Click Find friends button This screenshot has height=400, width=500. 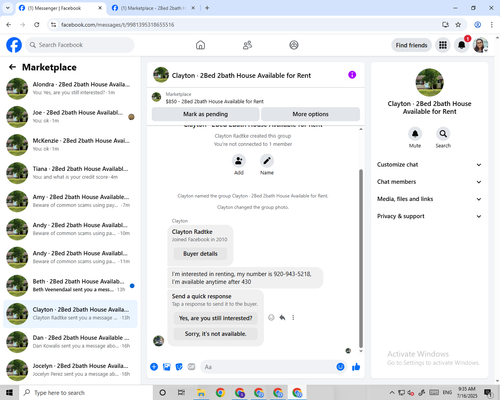pyautogui.click(x=411, y=45)
